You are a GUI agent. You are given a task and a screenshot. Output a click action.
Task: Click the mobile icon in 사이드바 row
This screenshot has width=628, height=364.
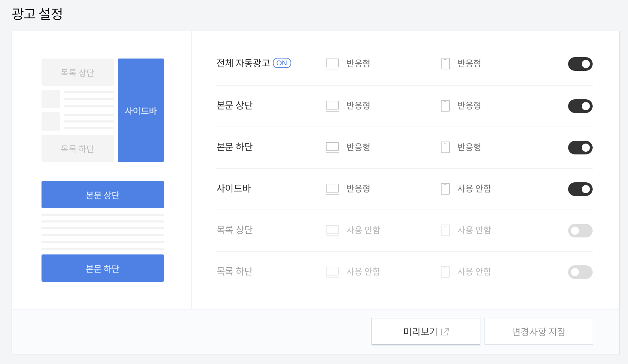[x=445, y=189]
